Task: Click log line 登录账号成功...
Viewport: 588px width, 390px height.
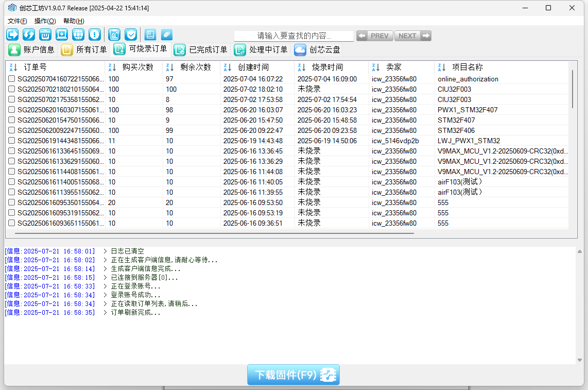Action: click(x=135, y=295)
